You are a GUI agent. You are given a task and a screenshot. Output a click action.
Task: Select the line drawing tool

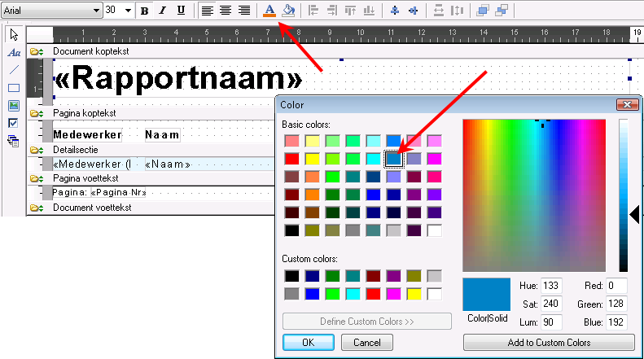pyautogui.click(x=14, y=70)
